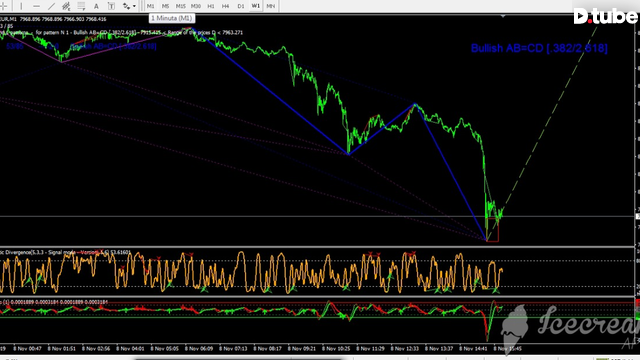The image size is (640, 360).
Task: Click the 8 Nov 06:09 time axis label
Action: click(199, 349)
